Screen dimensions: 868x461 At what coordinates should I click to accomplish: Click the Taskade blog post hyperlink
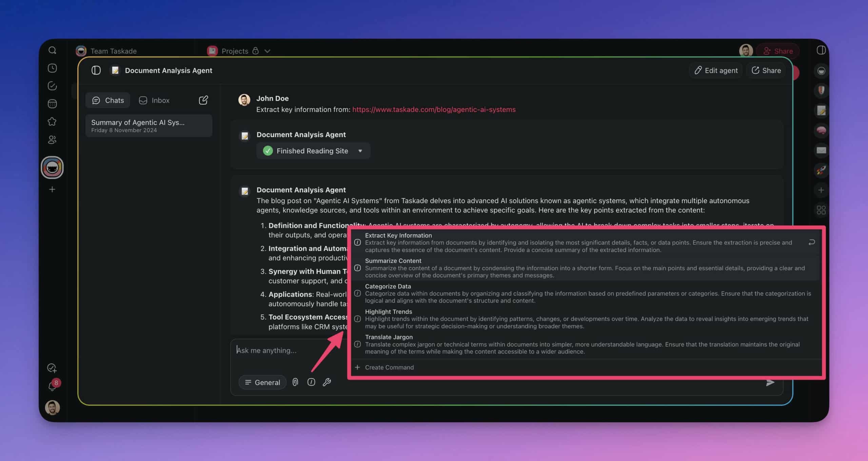433,110
